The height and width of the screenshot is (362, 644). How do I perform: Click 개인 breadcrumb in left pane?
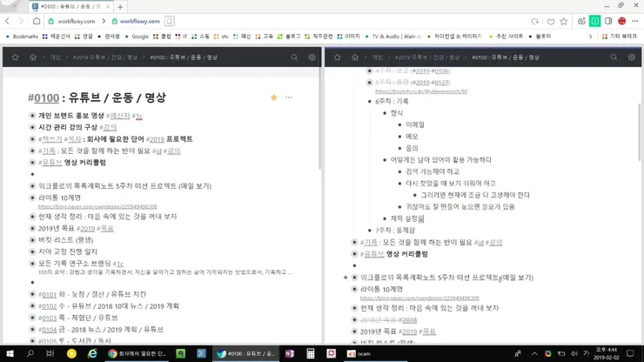tap(55, 57)
